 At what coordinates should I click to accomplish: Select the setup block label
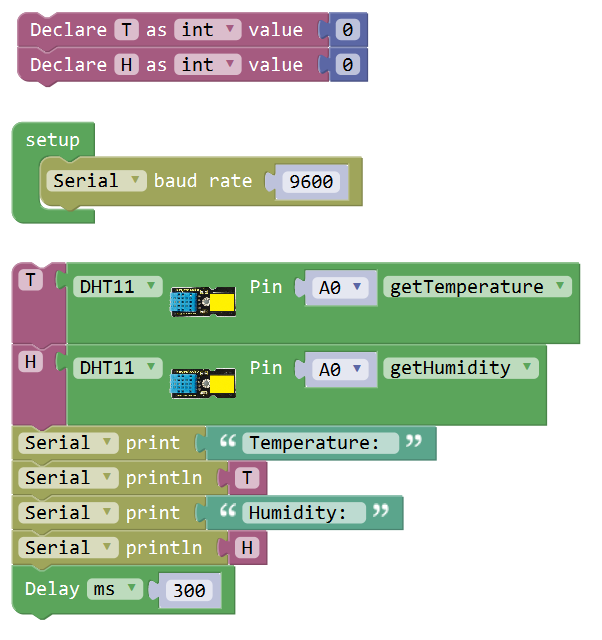click(x=52, y=140)
